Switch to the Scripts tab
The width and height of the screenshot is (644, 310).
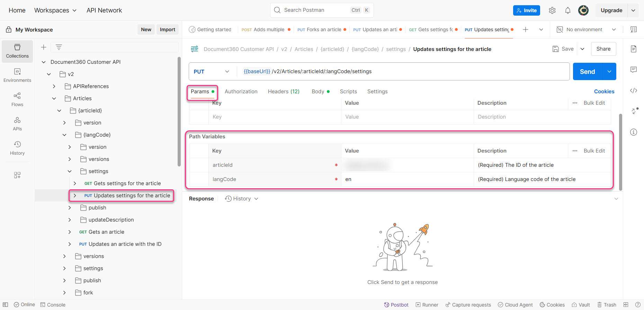pyautogui.click(x=348, y=92)
